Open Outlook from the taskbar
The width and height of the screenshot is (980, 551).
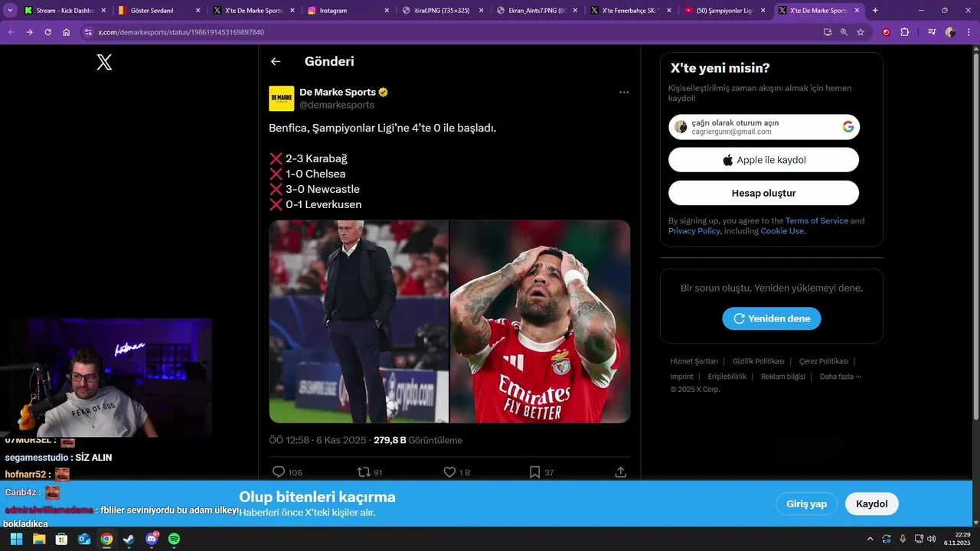pos(84,539)
